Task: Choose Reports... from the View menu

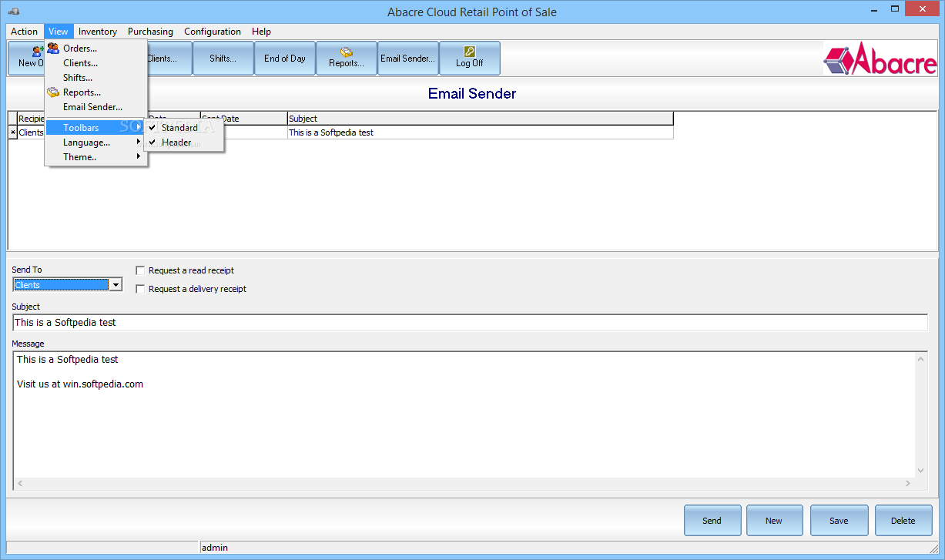Action: click(96, 92)
